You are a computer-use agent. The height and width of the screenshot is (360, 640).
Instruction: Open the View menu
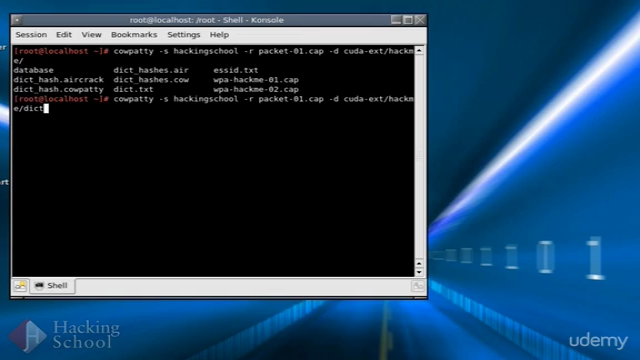tap(91, 35)
